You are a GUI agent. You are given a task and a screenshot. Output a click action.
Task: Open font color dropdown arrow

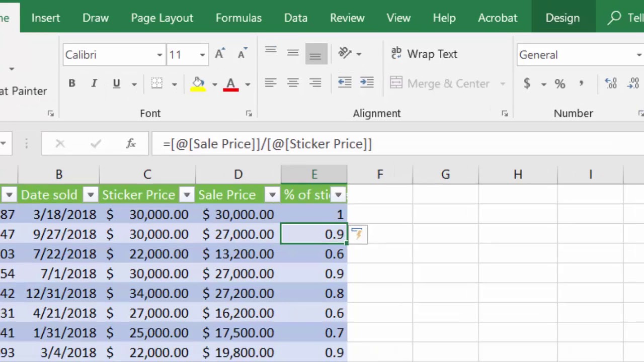point(248,84)
